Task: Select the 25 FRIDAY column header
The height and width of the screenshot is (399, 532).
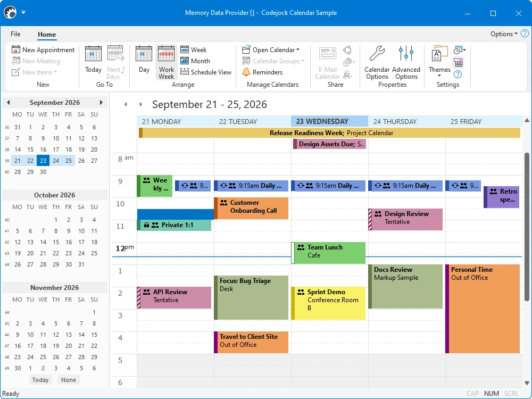Action: pos(484,121)
